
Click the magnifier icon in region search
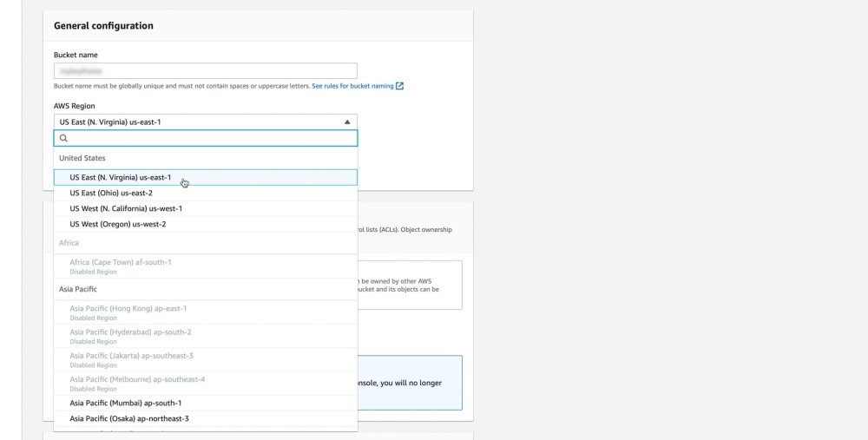tap(63, 138)
